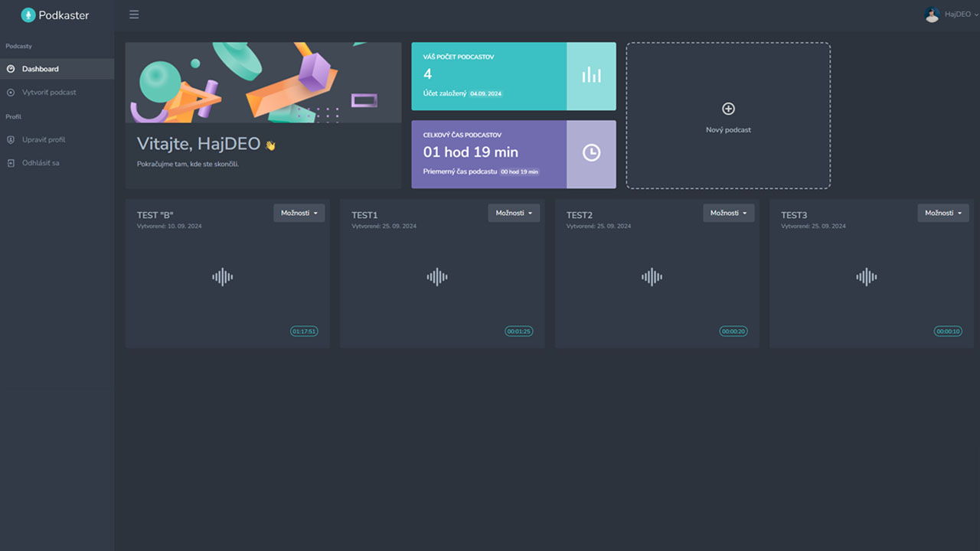Click the plus icon beside Vytvoriť podcast
Viewport: 980px width, 551px height.
[11, 93]
